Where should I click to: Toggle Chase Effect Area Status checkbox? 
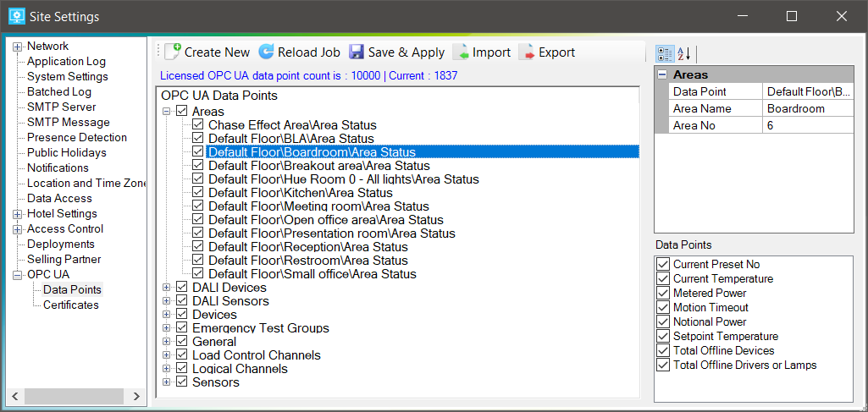coord(198,125)
